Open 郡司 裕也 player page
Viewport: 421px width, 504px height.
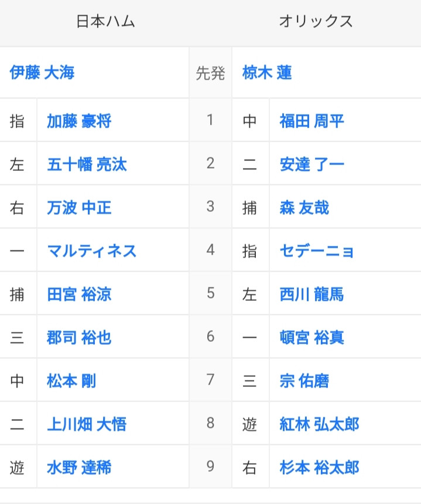79,338
